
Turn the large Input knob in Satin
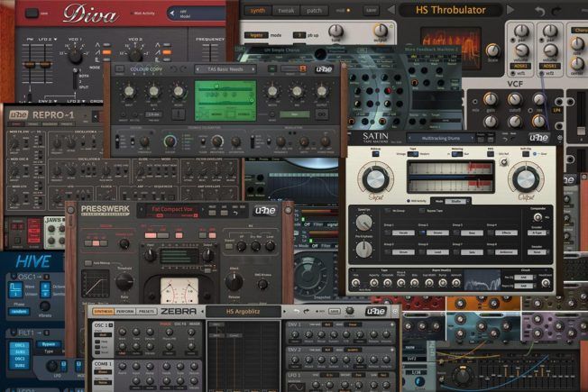coord(375,178)
